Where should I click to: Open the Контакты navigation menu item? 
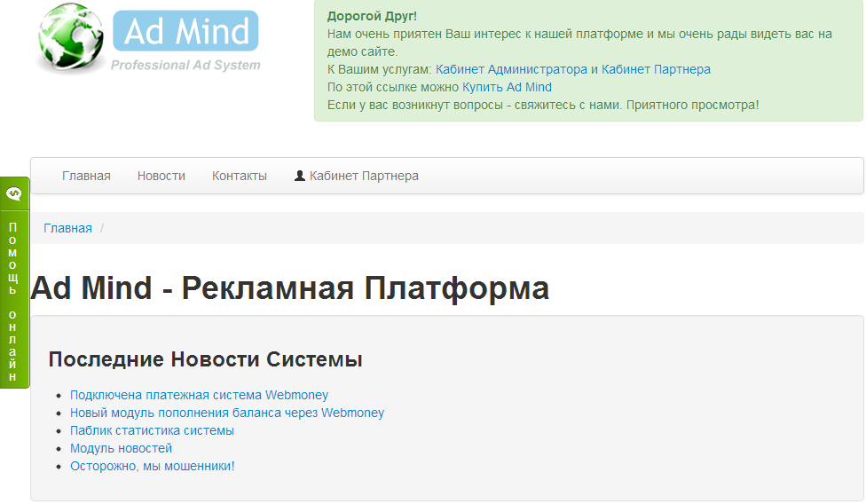coord(240,176)
